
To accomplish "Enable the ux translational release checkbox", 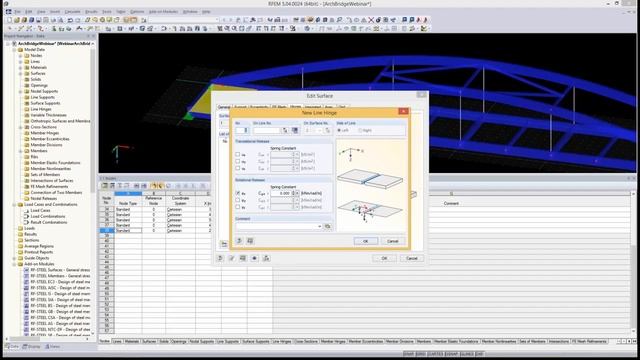I will click(x=238, y=155).
